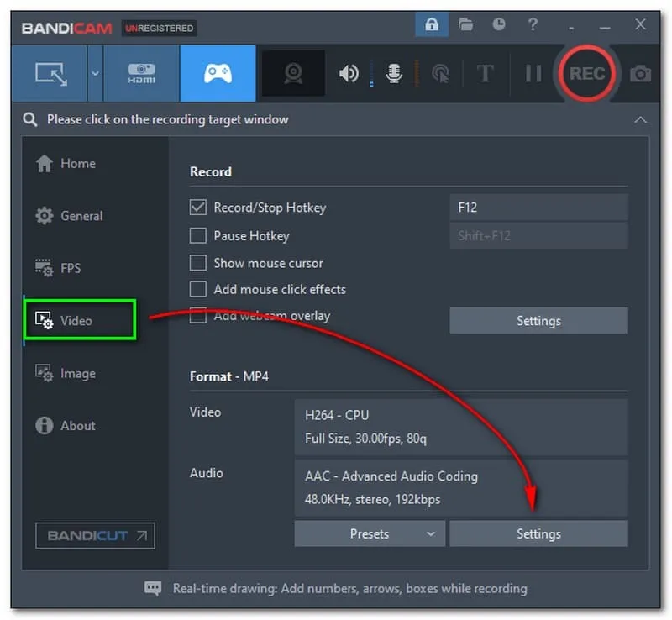
Task: Expand the Presets dropdown
Action: [x=370, y=533]
